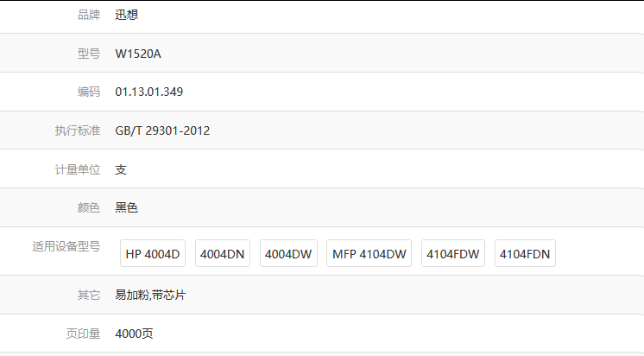
Task: Select the color value 黑色
Action: tap(127, 207)
